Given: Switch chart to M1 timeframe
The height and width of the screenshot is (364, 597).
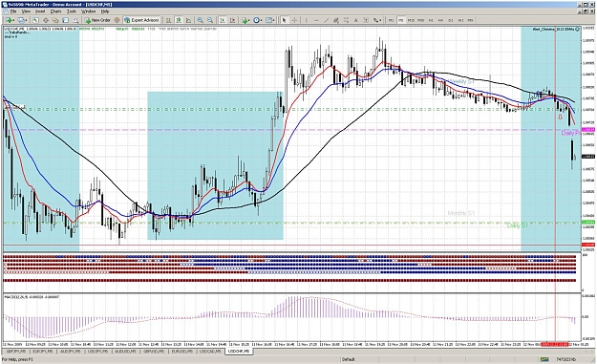Looking at the screenshot, I should 391,20.
